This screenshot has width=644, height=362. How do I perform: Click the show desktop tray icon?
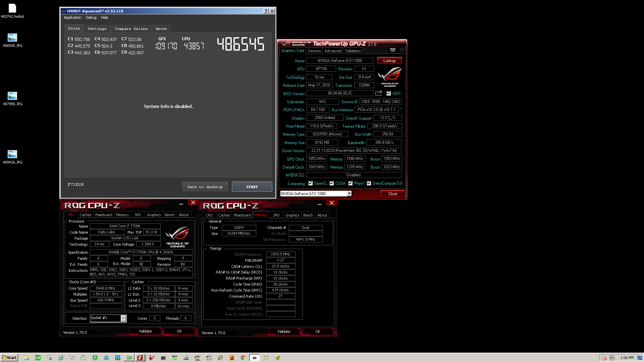(640, 358)
